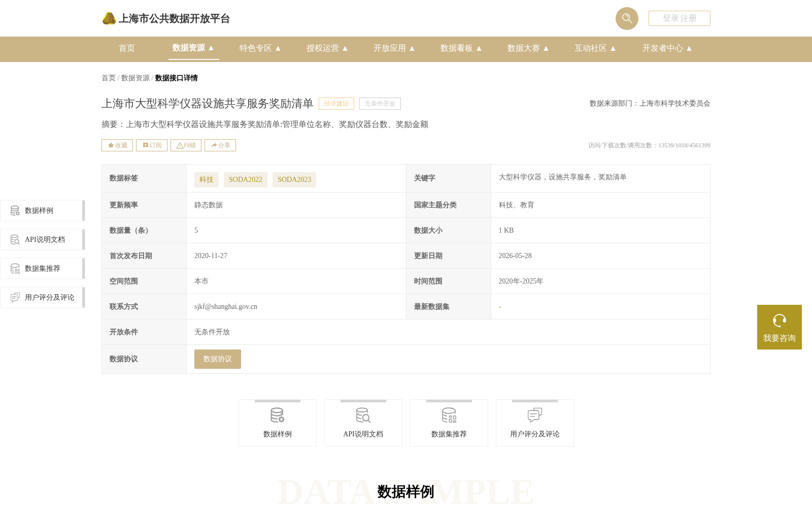The height and width of the screenshot is (508, 812).
Task: Click the SODA2023 data tag
Action: tap(294, 180)
